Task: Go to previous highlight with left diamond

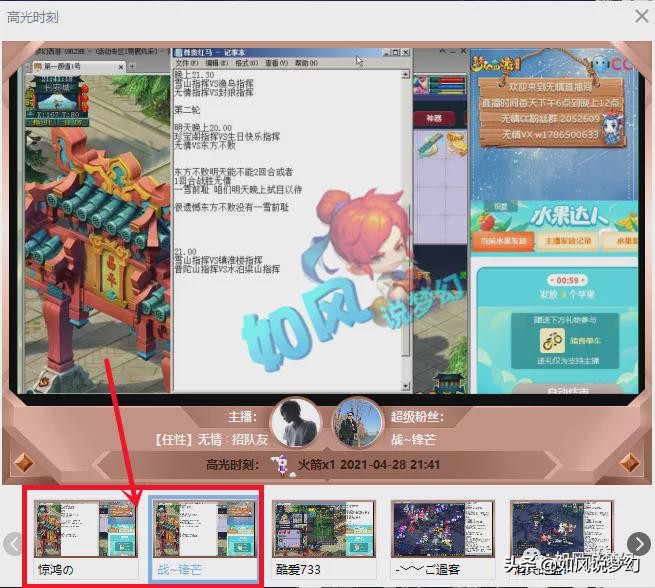Action: 23,463
